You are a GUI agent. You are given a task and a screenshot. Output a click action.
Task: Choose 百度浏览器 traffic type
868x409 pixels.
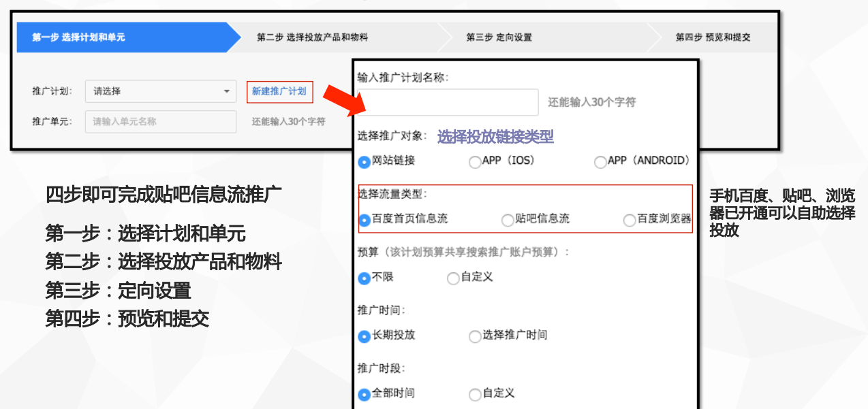click(630, 220)
